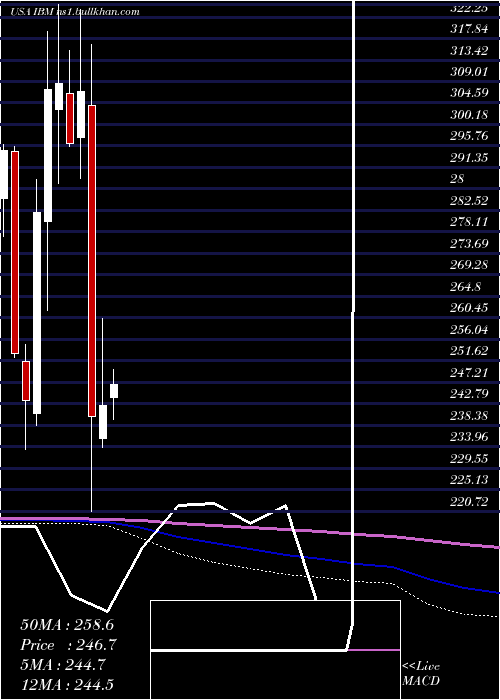500x700 pixels.
Task: Click the 269.28 price axis label
Action: point(469,265)
